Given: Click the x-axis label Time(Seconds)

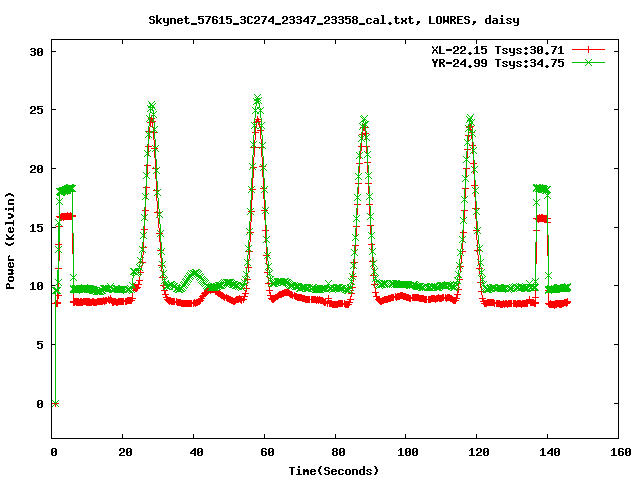Looking at the screenshot, I should [334, 471].
